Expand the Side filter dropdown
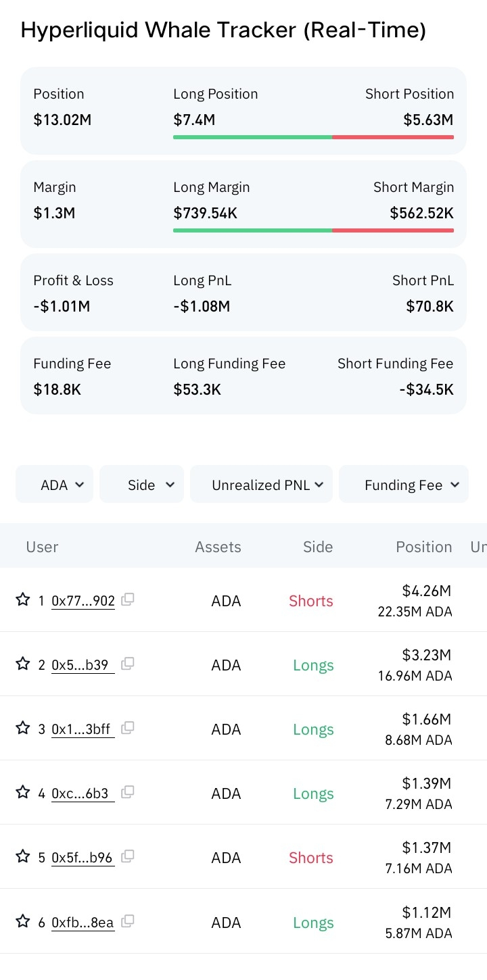The height and width of the screenshot is (980, 487). [x=141, y=484]
